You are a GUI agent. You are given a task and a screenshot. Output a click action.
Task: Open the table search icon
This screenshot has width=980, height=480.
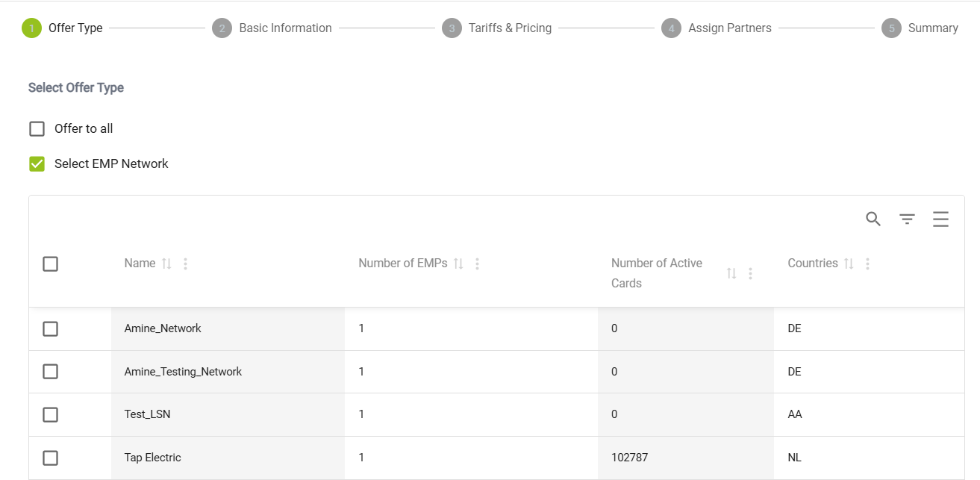coord(873,219)
